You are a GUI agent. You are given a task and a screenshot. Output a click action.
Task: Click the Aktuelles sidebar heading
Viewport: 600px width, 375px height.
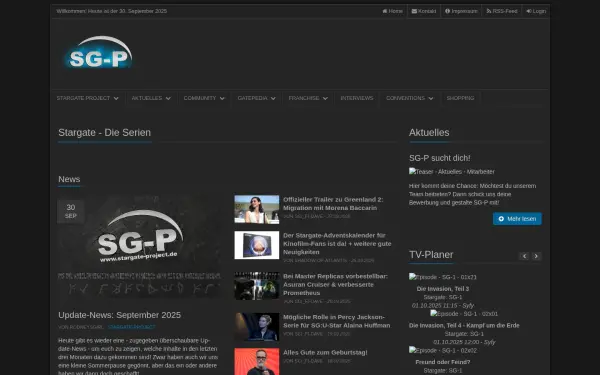[x=429, y=133]
